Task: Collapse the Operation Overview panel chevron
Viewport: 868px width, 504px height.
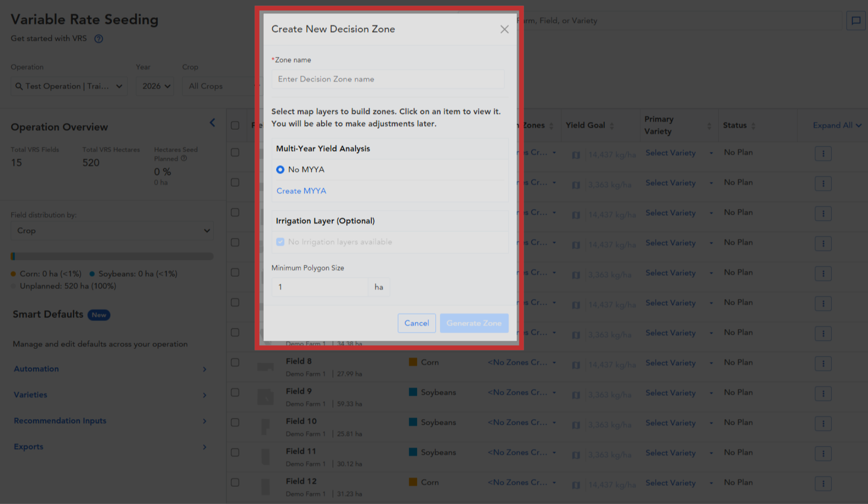Action: coord(212,123)
